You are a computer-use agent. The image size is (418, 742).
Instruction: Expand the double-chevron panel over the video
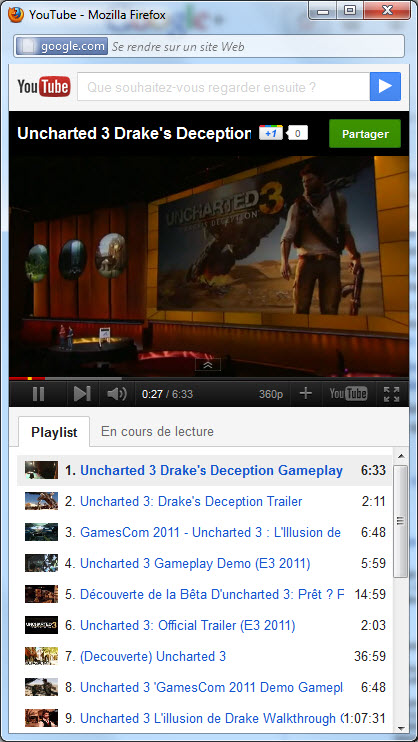click(x=208, y=365)
